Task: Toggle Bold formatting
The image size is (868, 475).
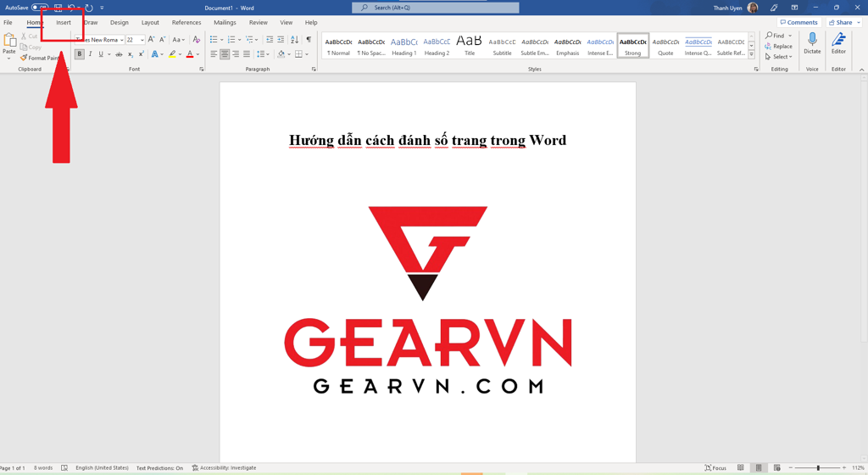Action: (79, 54)
